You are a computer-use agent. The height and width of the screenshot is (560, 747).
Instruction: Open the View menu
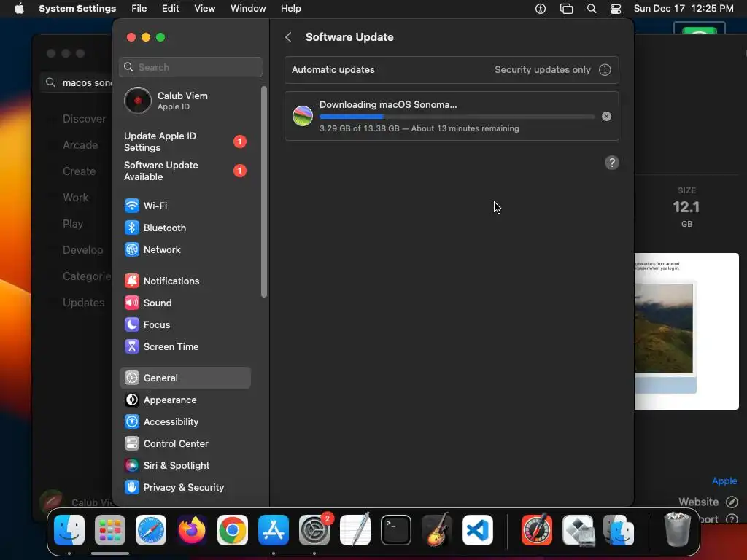click(204, 9)
